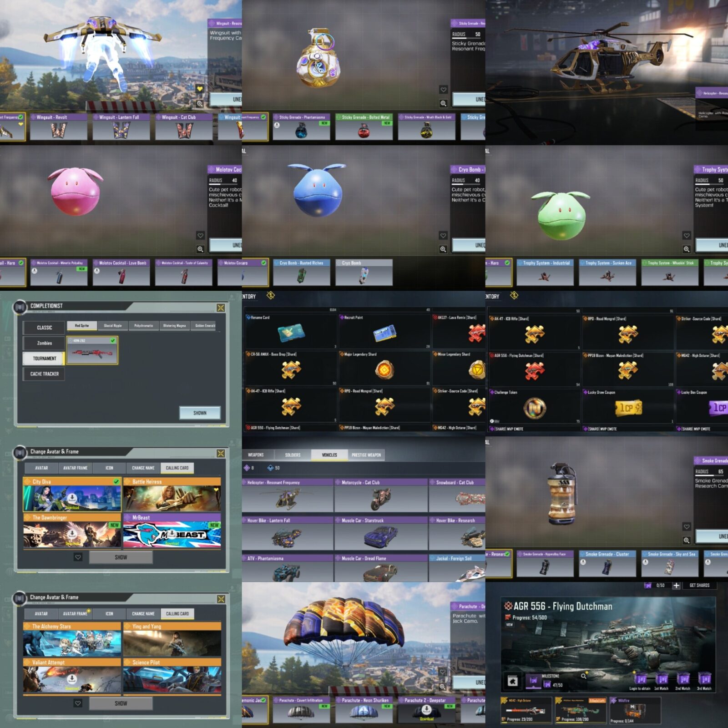This screenshot has height=728, width=728.
Task: Pick Trophy System - Sunken Ace
Action: click(x=607, y=273)
